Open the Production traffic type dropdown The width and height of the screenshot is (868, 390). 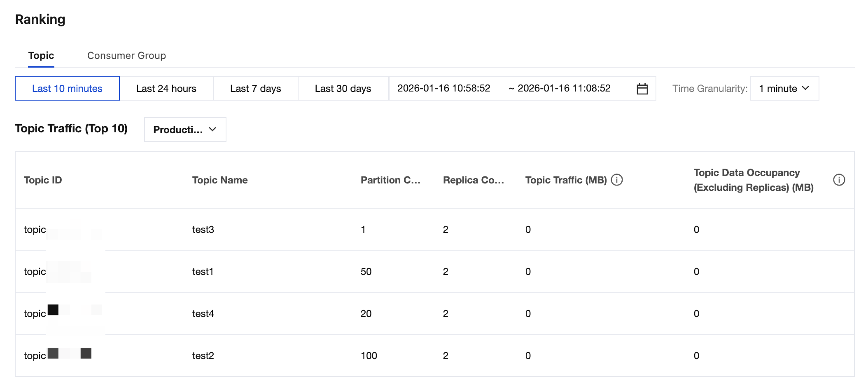(x=185, y=129)
